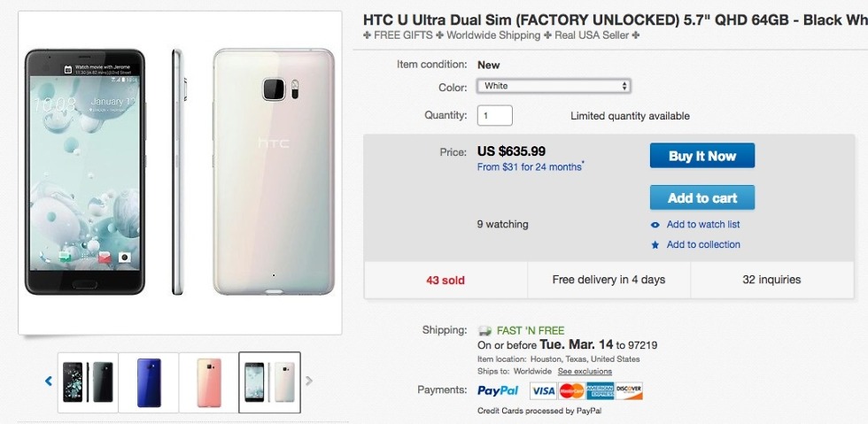The height and width of the screenshot is (424, 868).
Task: Click the MasterCard icon
Action: coord(571,390)
